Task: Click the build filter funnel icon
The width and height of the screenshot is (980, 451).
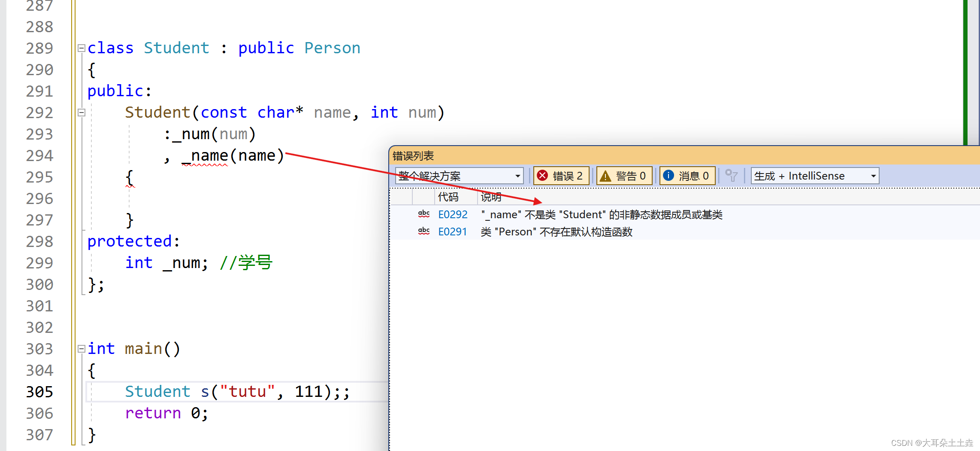Action: [731, 175]
